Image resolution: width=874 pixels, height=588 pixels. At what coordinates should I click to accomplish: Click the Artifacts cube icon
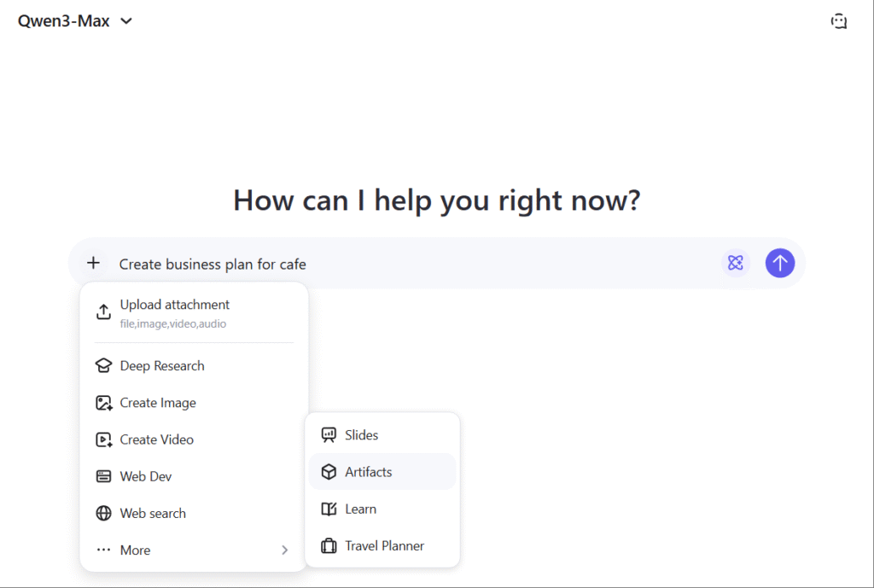(329, 472)
